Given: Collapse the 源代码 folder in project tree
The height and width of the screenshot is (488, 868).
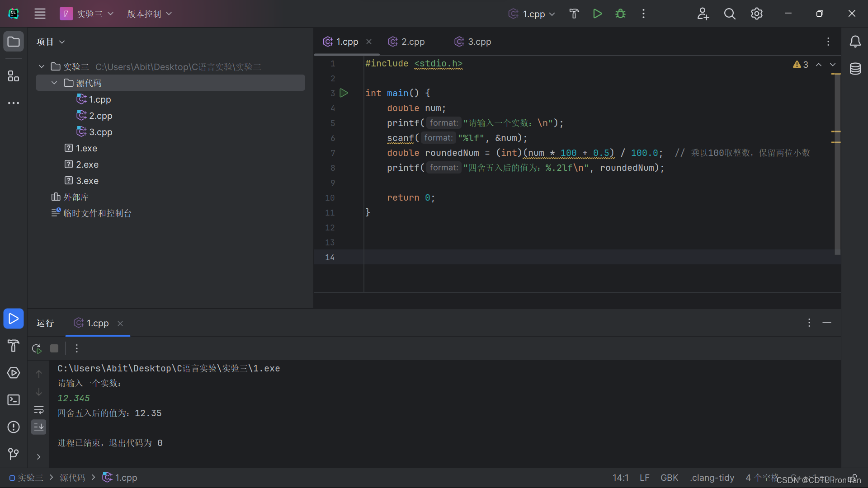Looking at the screenshot, I should (54, 83).
